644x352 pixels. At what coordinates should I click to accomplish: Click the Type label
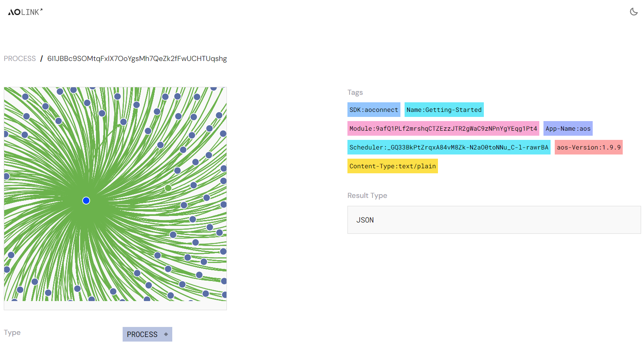12,332
